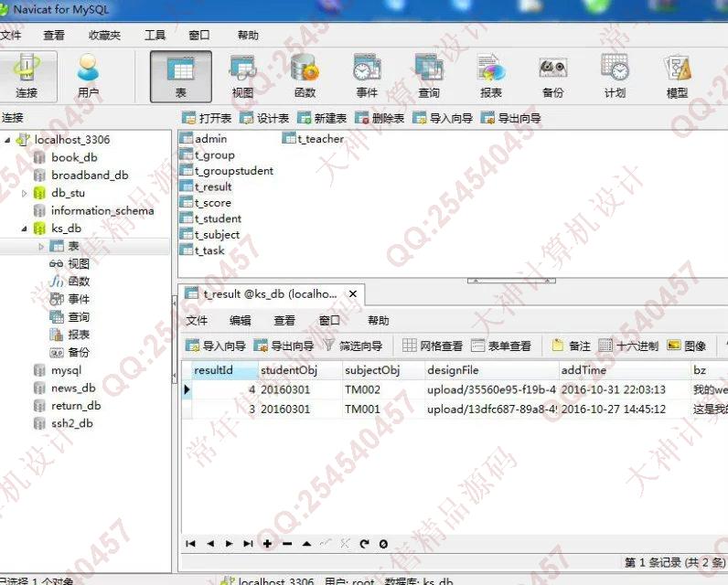Click the minus delete record button
The height and width of the screenshot is (585, 728).
pyautogui.click(x=287, y=544)
